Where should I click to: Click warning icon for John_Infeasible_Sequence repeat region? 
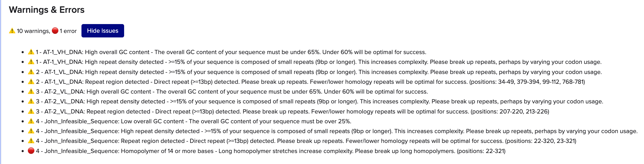coord(31,141)
